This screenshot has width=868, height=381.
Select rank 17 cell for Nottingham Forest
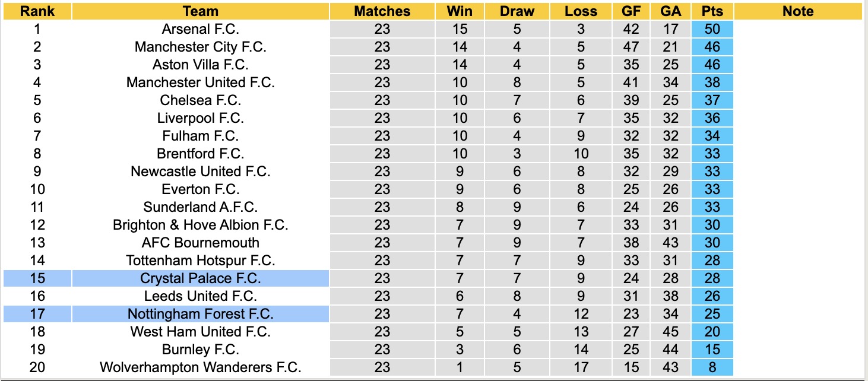[x=37, y=314]
